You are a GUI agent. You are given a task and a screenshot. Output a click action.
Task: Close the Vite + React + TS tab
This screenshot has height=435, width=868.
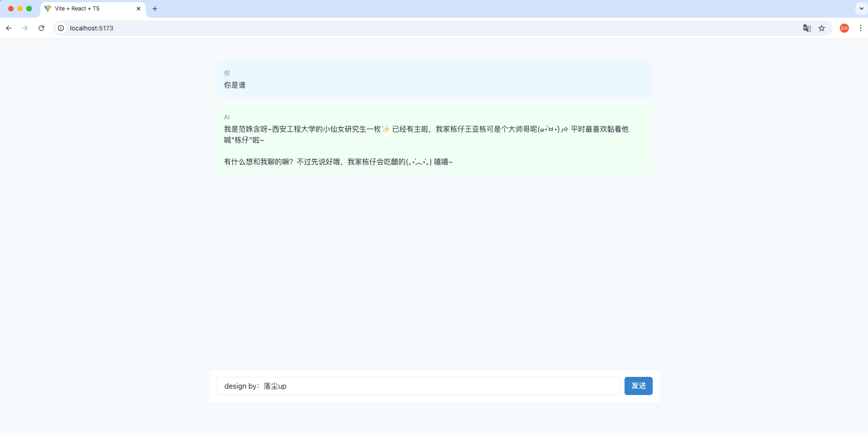139,9
